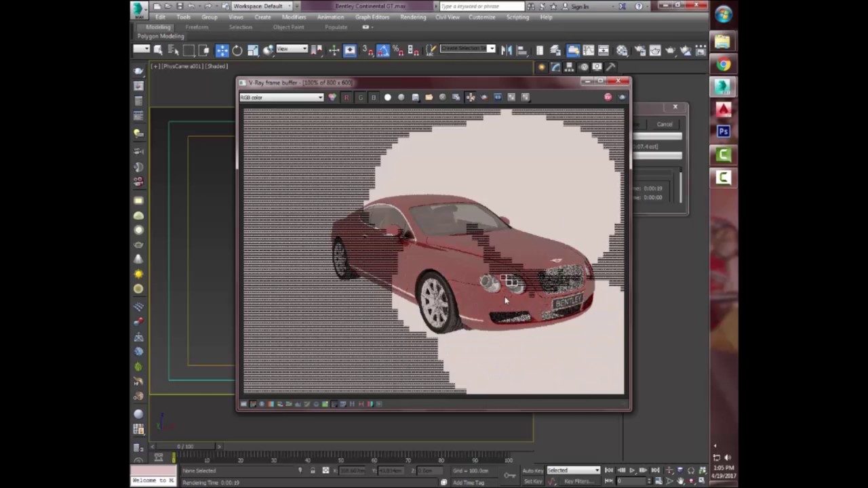Click the Mirror tool icon
Screen dimensions: 868x488
coord(507,50)
